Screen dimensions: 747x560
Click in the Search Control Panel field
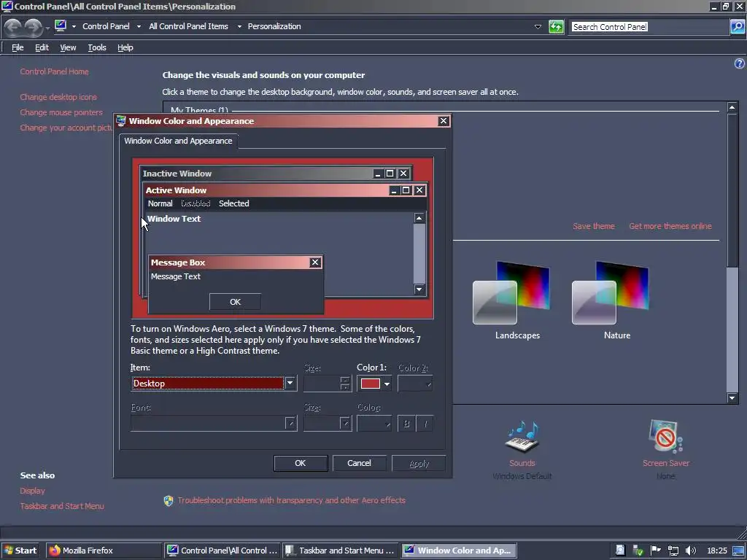[650, 27]
